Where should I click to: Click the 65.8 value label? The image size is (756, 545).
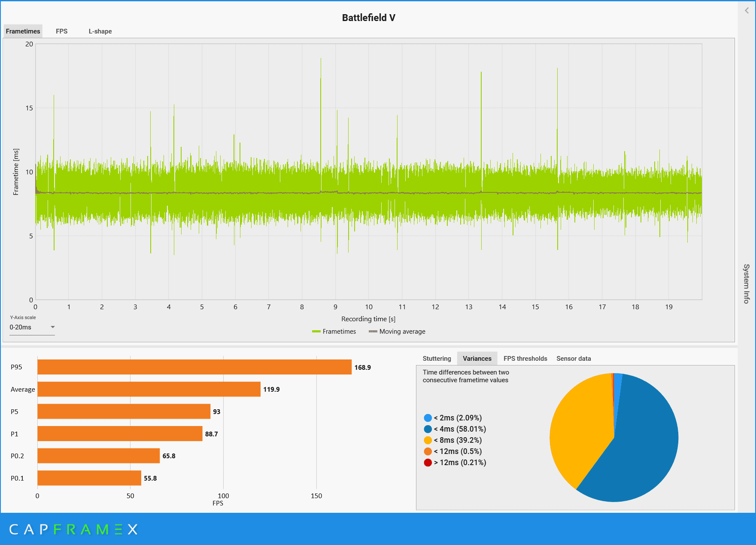169,456
